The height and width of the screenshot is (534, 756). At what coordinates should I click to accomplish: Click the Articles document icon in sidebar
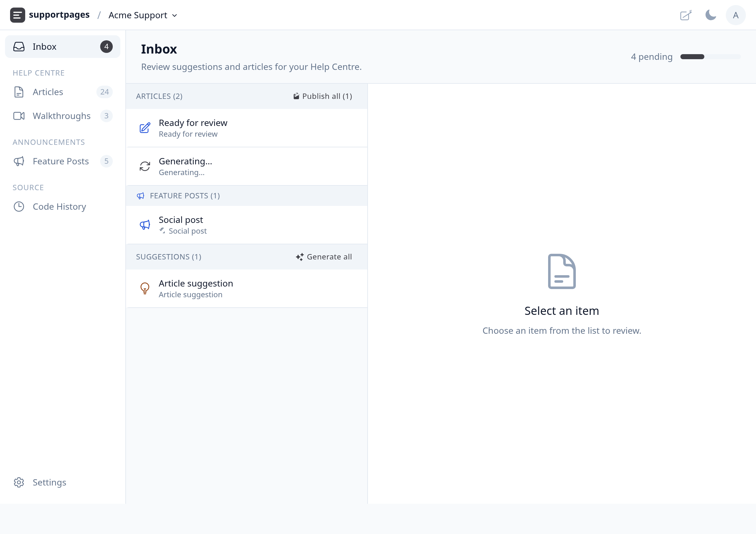(x=19, y=92)
